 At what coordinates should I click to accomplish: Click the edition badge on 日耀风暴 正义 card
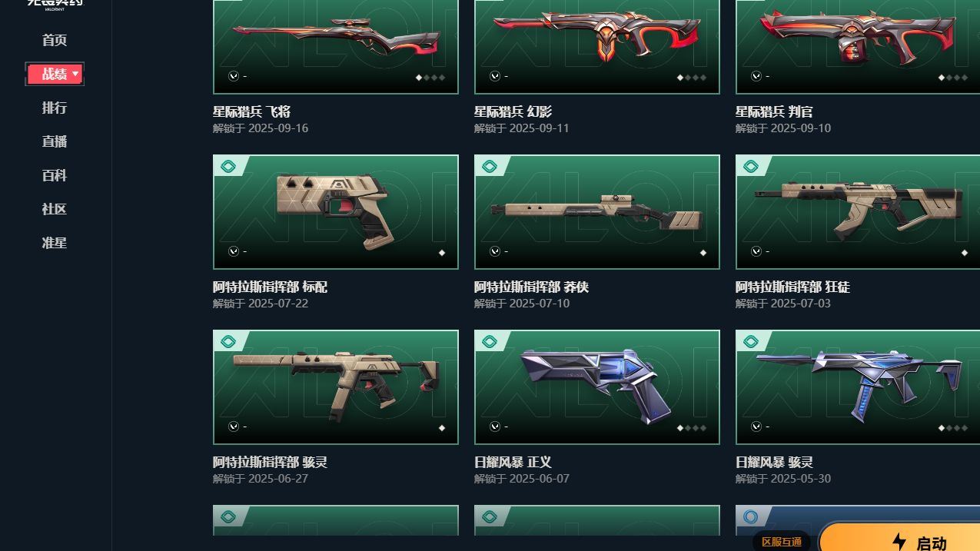pos(490,341)
